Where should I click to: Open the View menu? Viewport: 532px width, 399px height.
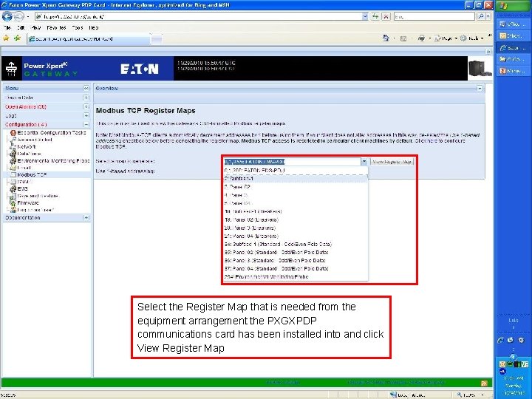(36, 27)
